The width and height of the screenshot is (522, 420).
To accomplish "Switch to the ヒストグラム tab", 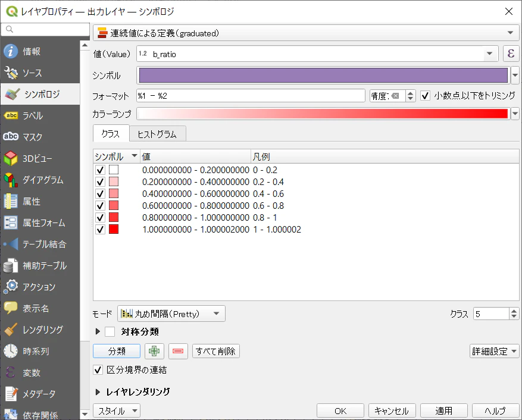I will click(157, 134).
